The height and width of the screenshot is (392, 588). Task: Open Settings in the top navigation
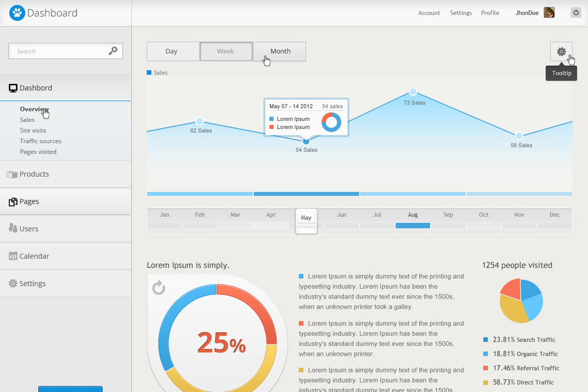[x=461, y=13]
